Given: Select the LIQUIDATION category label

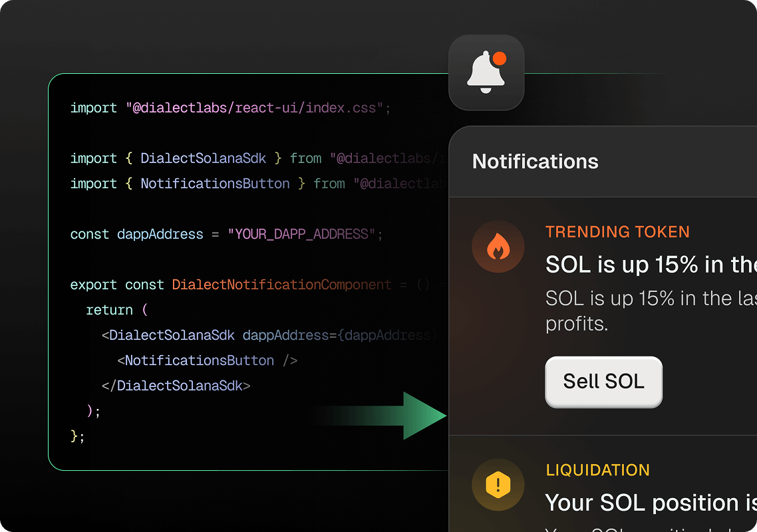Looking at the screenshot, I should tap(597, 470).
